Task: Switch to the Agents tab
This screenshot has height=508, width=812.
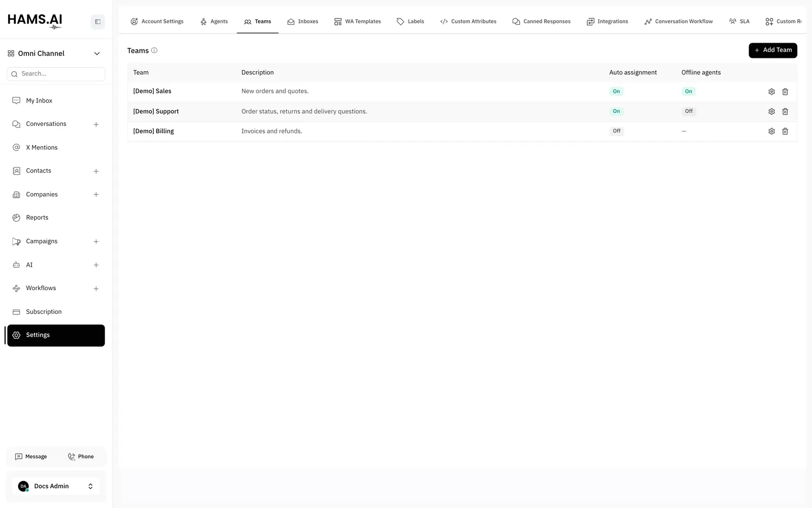Action: point(214,21)
